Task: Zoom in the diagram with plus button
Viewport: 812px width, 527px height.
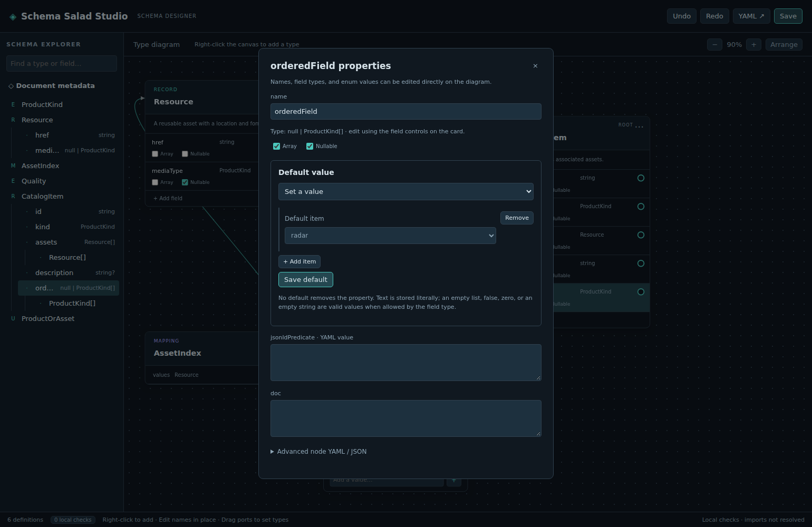Action: [x=753, y=45]
